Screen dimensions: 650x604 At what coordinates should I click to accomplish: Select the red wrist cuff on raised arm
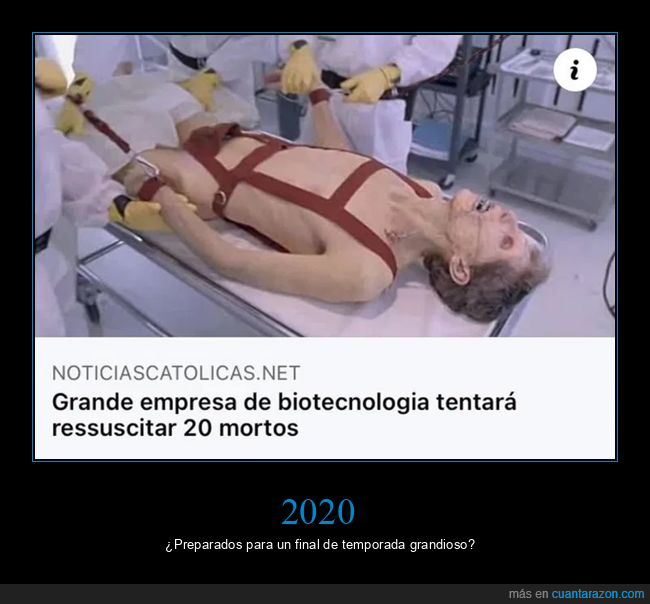point(320,96)
